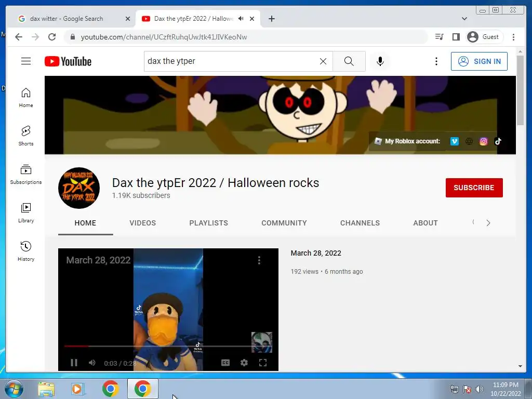The image size is (532, 399).
Task: Select the channel Home tab
Action: click(85, 223)
